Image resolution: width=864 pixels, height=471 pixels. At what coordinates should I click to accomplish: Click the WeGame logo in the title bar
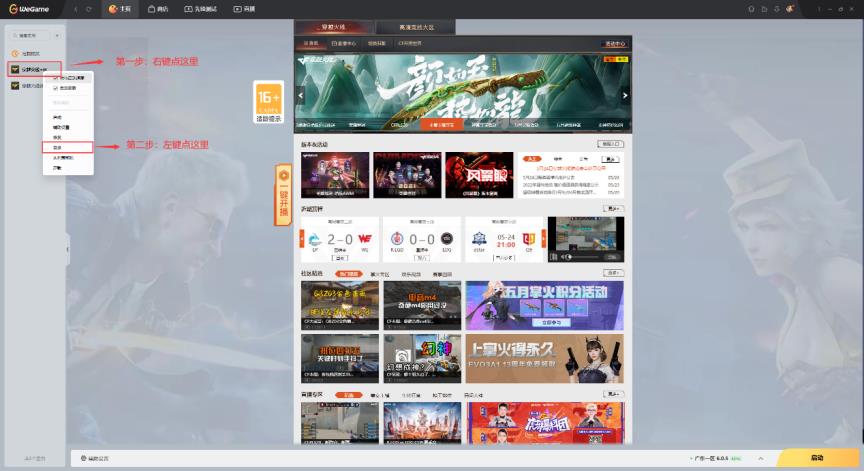29,9
